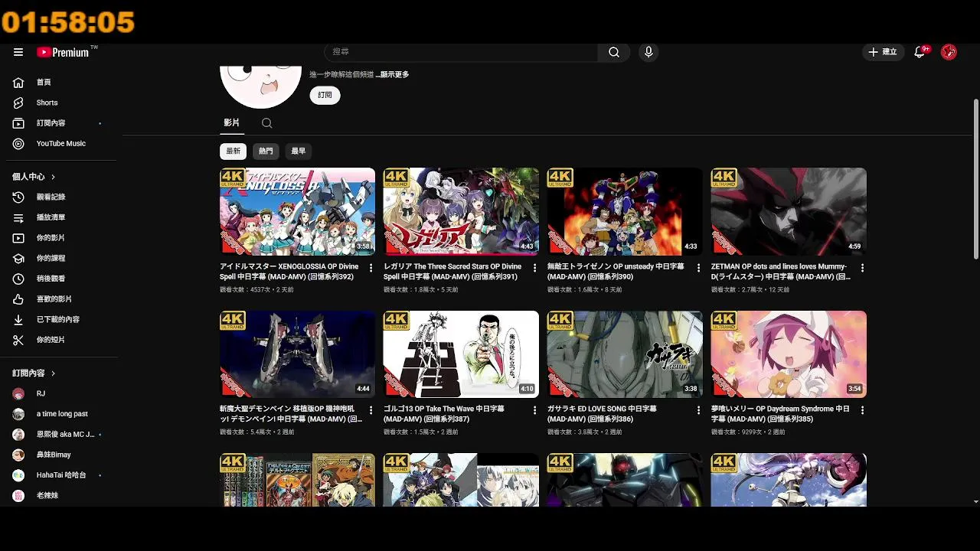Play 夢喰いメリー OP video thumbnail

tap(789, 354)
